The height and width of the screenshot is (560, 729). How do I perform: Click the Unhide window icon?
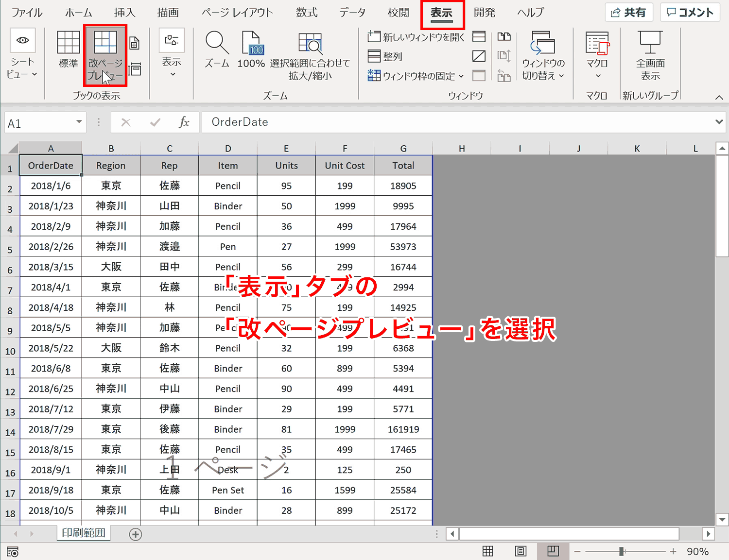point(479,75)
